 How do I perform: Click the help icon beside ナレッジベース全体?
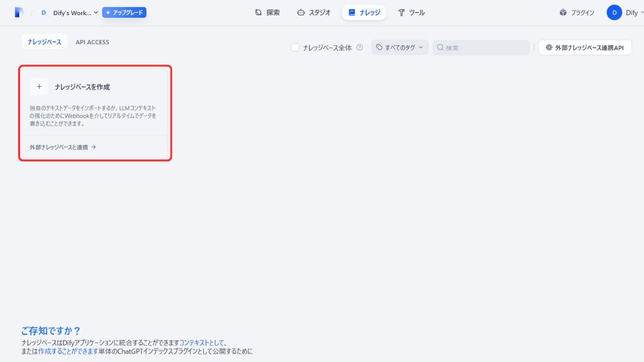coord(360,48)
